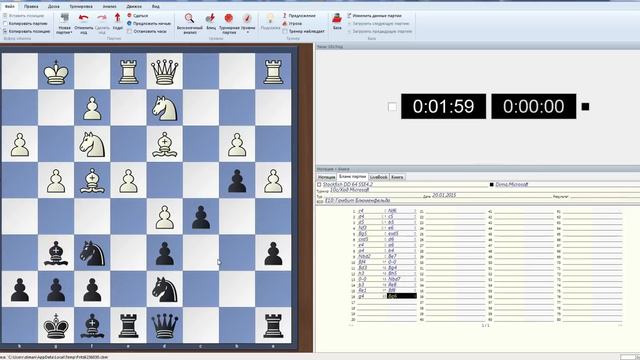Screen dimensions: 640x360
Task: Open the Правка ribbon tab
Action: coord(31,7)
